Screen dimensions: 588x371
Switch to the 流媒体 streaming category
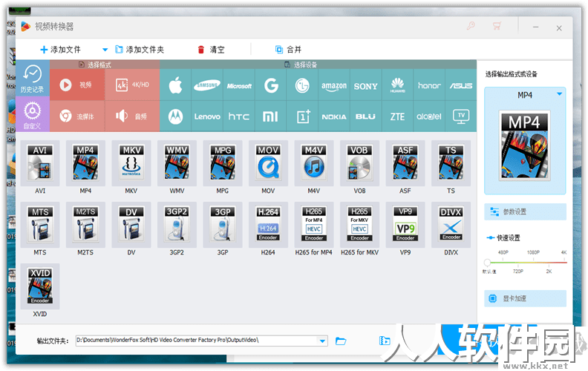77,116
